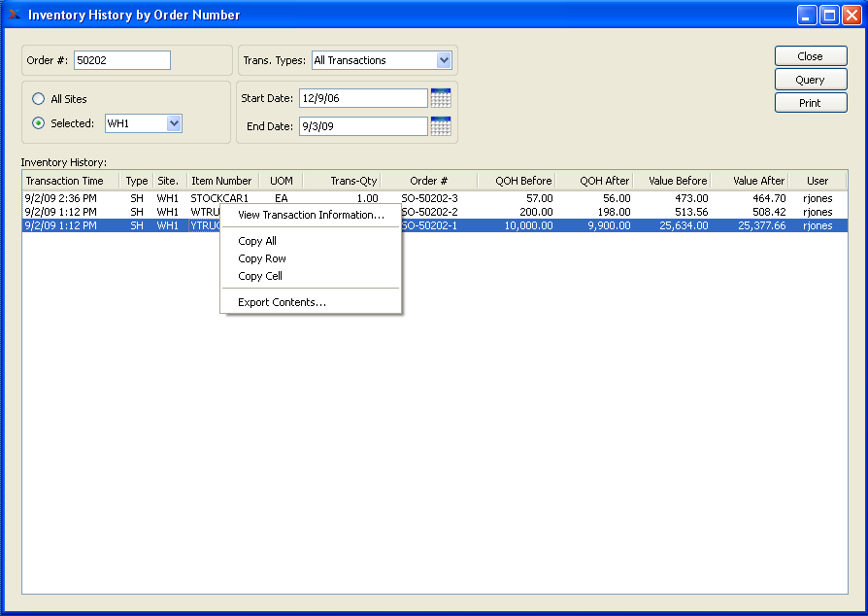Sort by Site column header
Viewport: 868px width, 616px height.
pyautogui.click(x=169, y=181)
